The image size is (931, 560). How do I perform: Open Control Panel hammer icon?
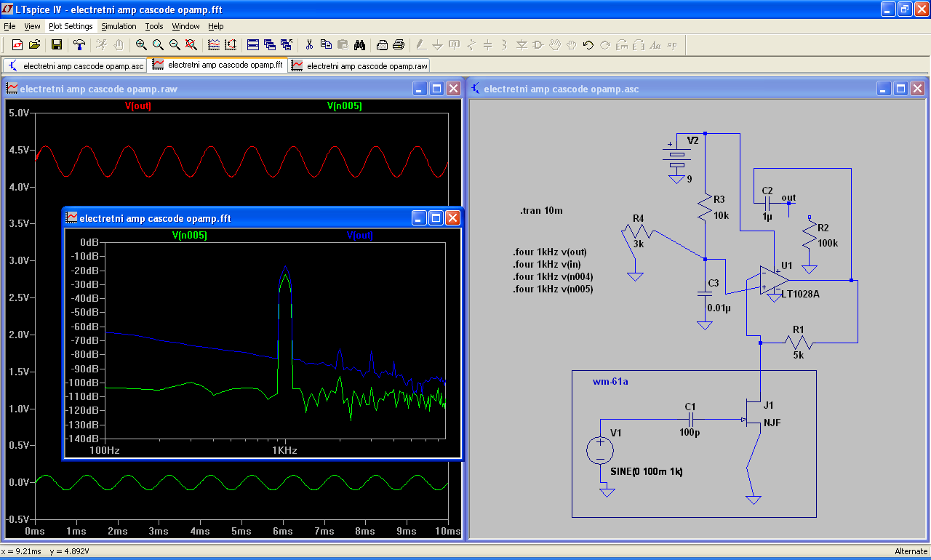(x=79, y=44)
